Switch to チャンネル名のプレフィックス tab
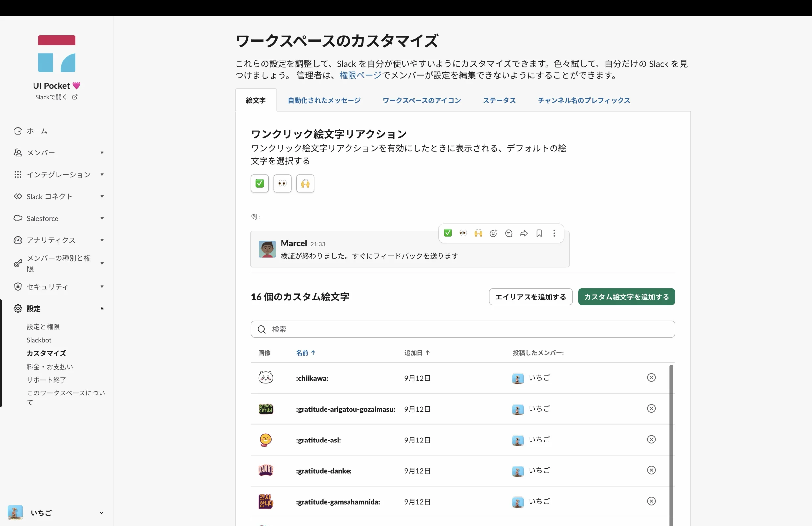The image size is (812, 526). point(584,100)
